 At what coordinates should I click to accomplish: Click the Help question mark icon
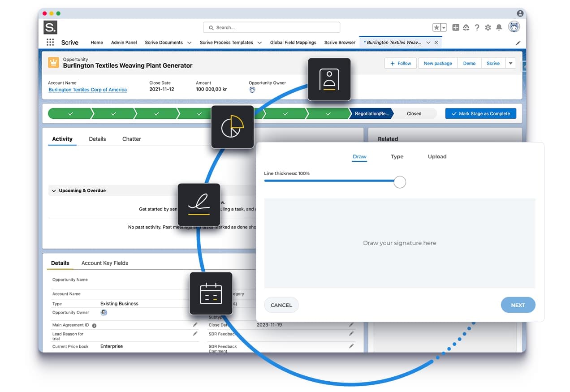pyautogui.click(x=477, y=27)
